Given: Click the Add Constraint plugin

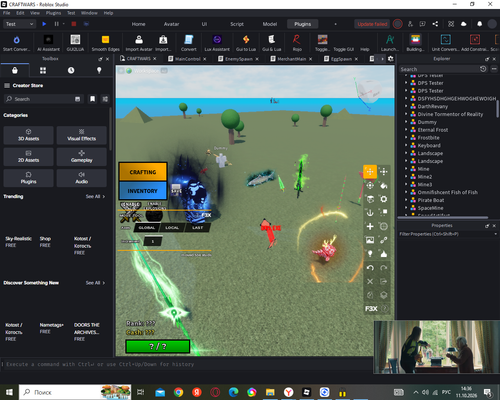Looking at the screenshot, I should tap(475, 43).
